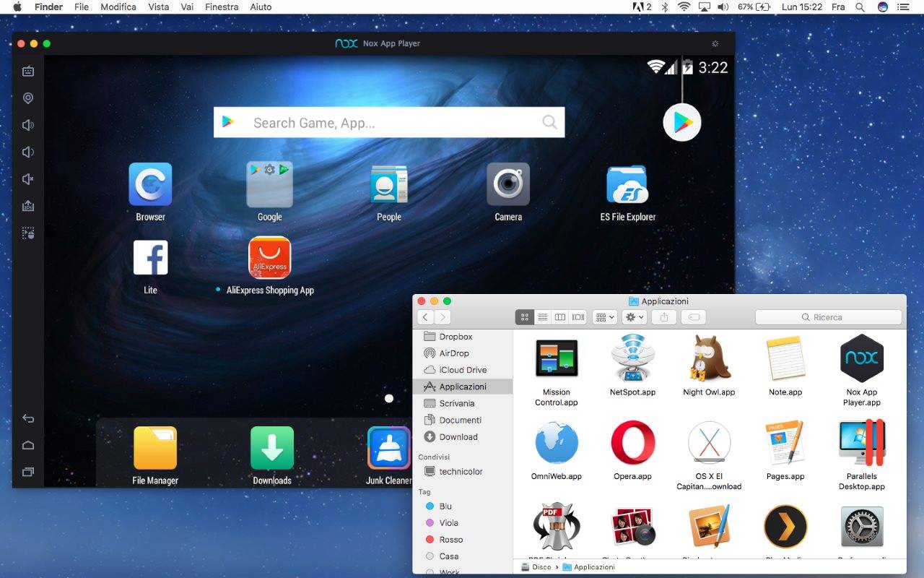Select OmniWeb.app in Finder
This screenshot has width=924, height=578.
[557, 442]
